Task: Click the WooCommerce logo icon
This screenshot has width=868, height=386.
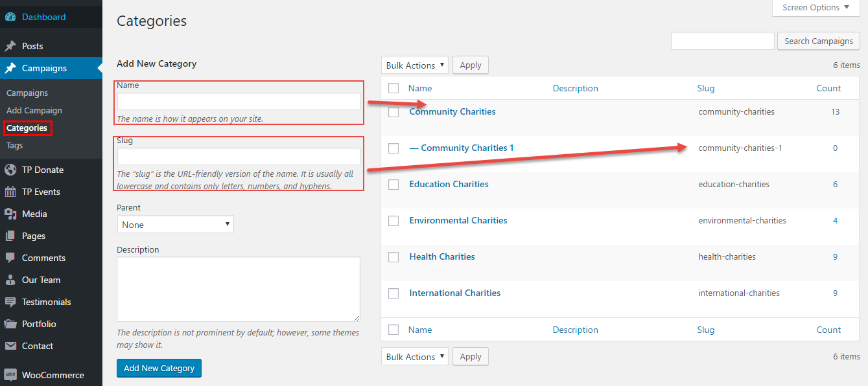Action: tap(10, 375)
